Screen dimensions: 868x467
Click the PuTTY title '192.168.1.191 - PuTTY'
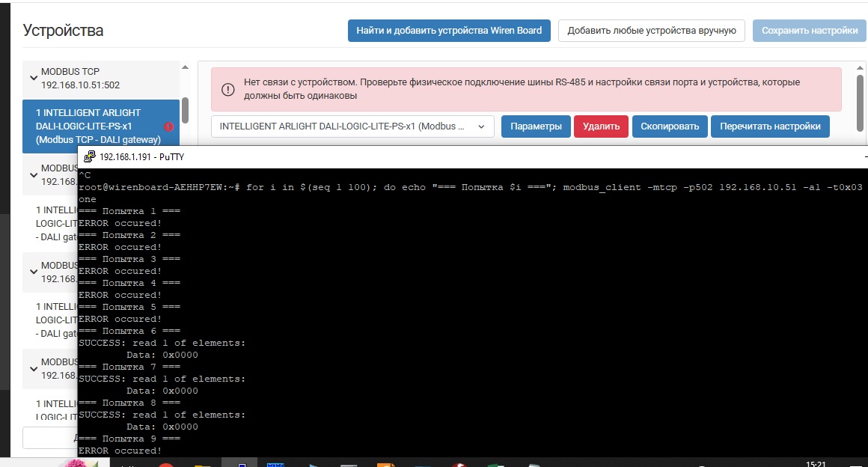(141, 156)
